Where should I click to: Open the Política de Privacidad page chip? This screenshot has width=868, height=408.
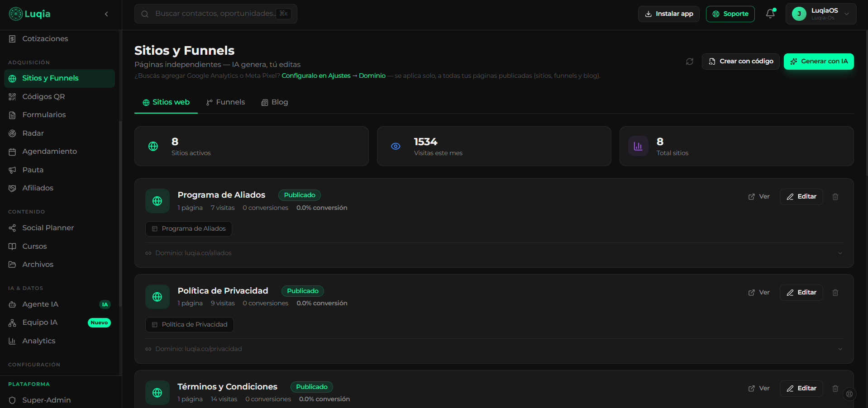[190, 325]
